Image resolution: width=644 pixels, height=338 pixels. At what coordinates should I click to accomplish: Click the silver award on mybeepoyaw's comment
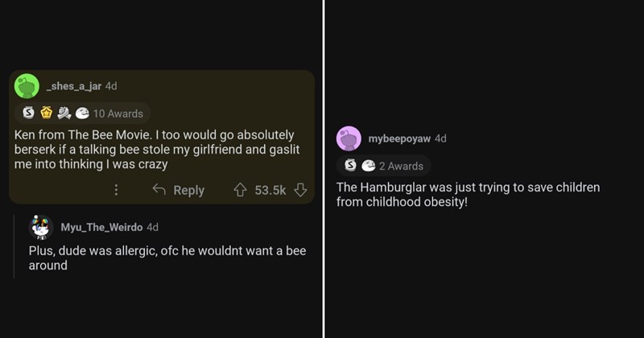click(351, 166)
